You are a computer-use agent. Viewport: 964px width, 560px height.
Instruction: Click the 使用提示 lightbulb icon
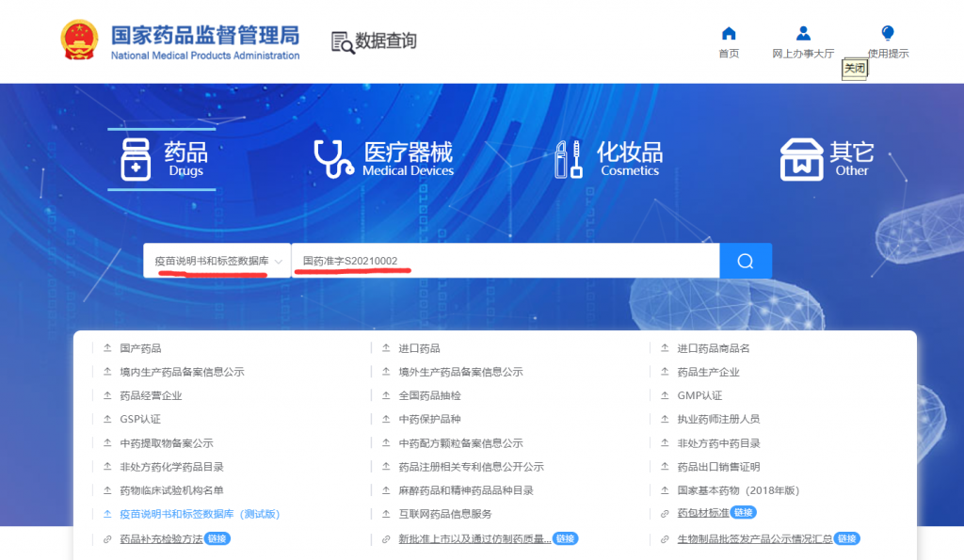tap(887, 33)
